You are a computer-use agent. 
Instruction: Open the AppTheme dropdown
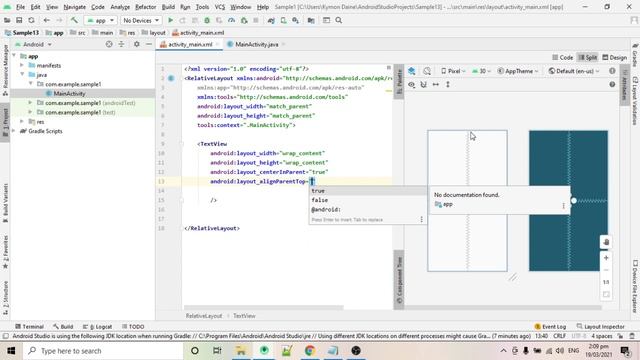coord(518,71)
